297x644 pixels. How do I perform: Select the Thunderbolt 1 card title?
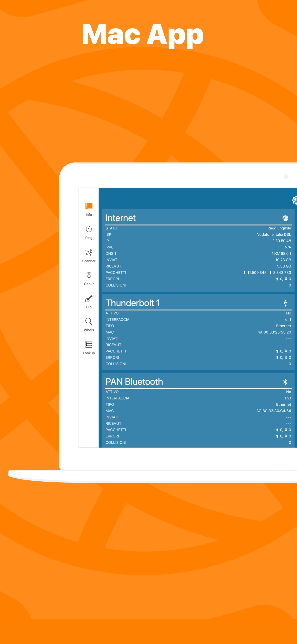tap(133, 303)
